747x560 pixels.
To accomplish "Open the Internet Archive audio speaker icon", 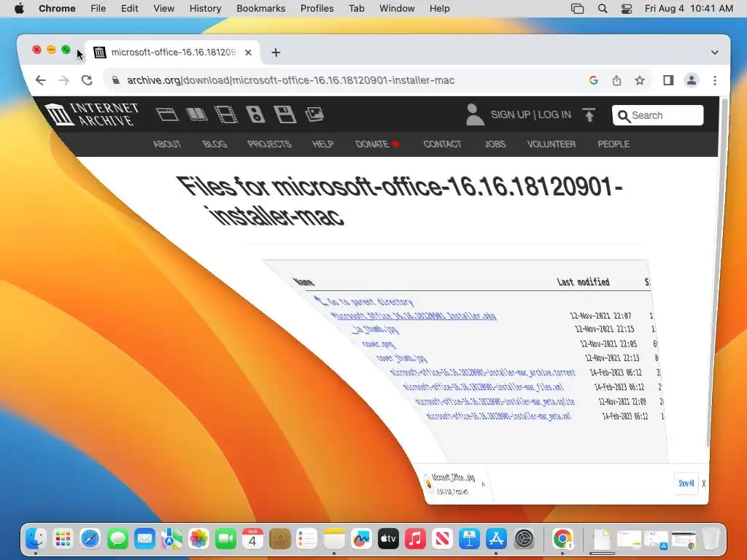I will pos(255,114).
